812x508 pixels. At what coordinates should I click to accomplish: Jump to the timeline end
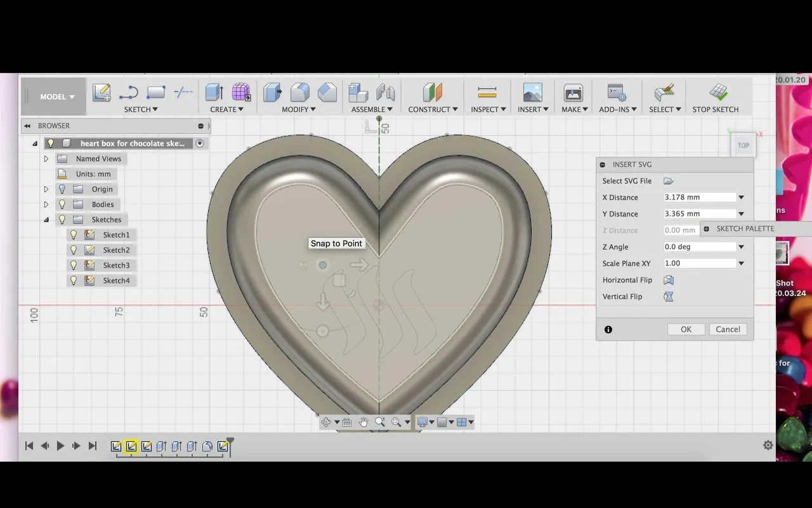92,446
